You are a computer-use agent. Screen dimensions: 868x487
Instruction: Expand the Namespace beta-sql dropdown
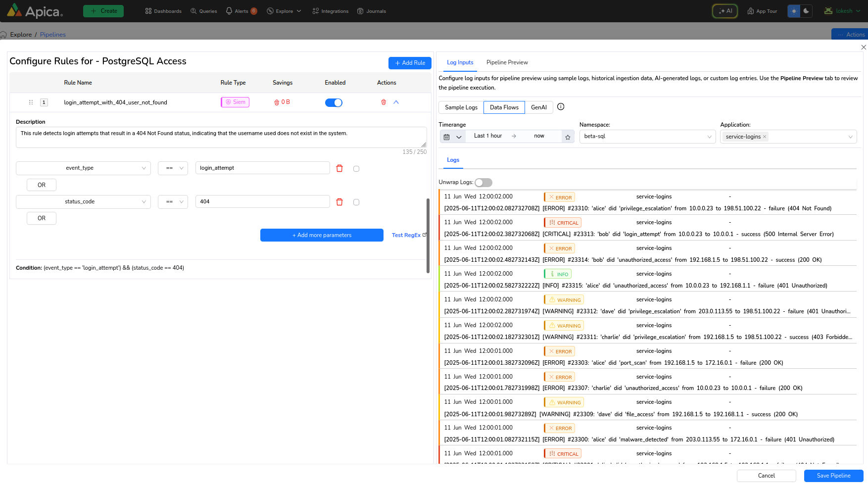click(647, 137)
